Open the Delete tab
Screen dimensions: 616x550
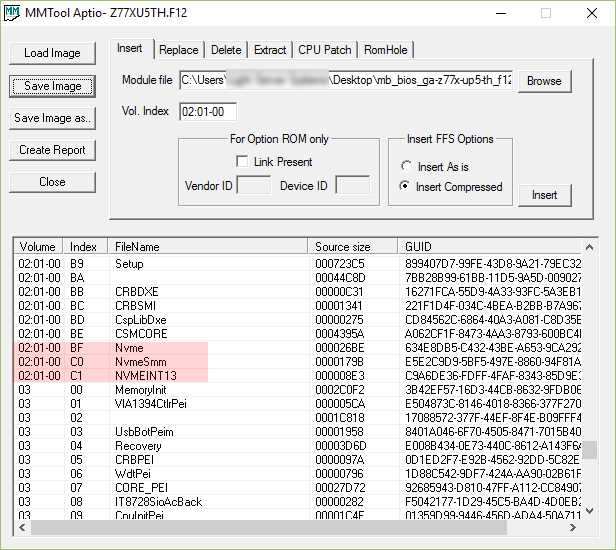(x=226, y=50)
